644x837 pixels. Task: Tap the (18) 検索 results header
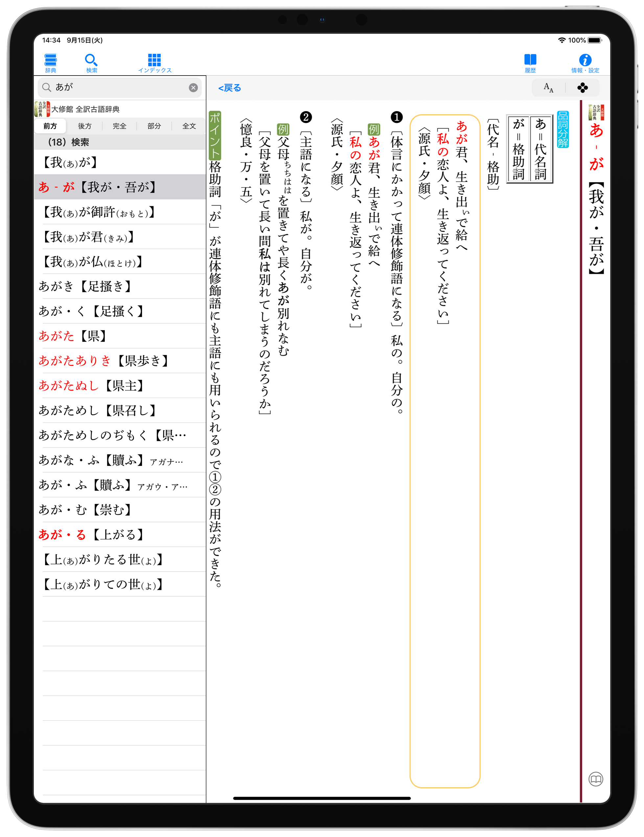[120, 142]
